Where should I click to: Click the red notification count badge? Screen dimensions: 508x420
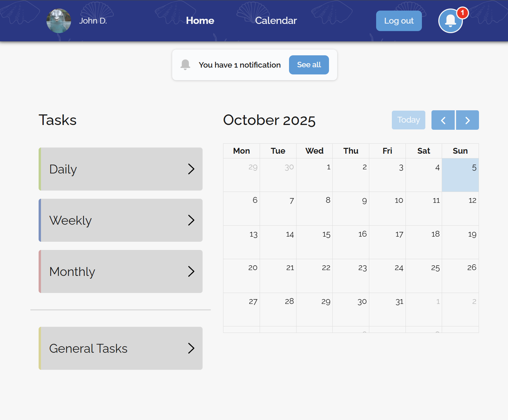coord(462,13)
